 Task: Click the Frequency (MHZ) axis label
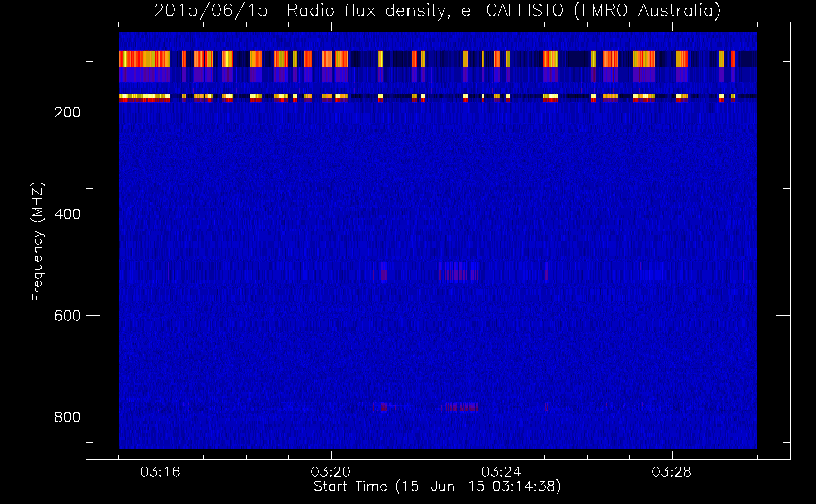[x=38, y=242]
